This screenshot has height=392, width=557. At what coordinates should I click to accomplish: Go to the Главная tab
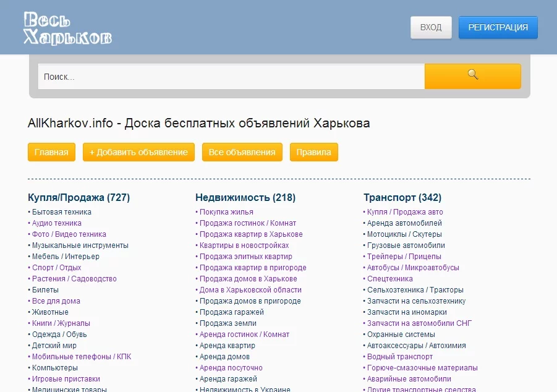pos(51,152)
